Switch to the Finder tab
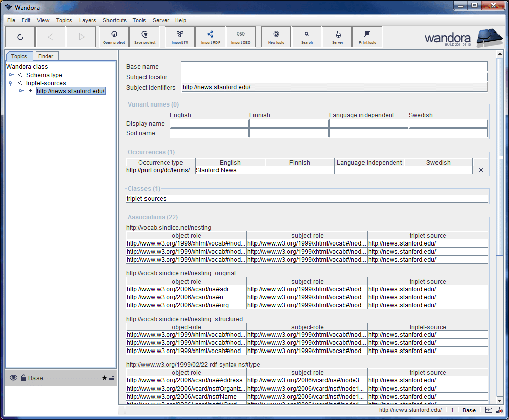The width and height of the screenshot is (509, 420). pyautogui.click(x=46, y=56)
